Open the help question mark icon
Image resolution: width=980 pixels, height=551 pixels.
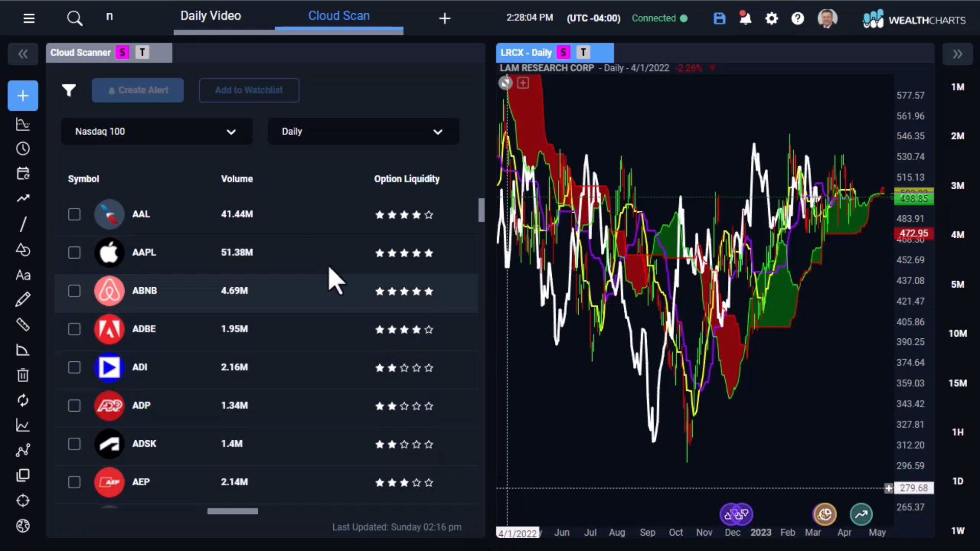pos(798,19)
